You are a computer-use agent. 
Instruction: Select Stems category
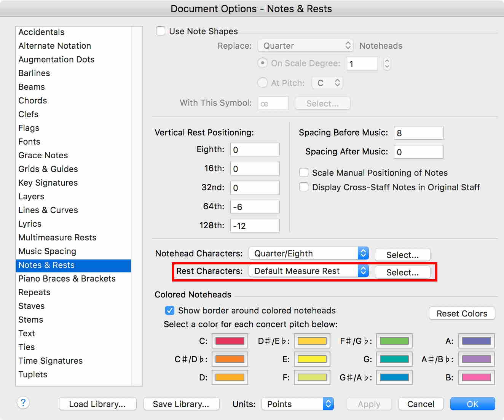tap(73, 320)
